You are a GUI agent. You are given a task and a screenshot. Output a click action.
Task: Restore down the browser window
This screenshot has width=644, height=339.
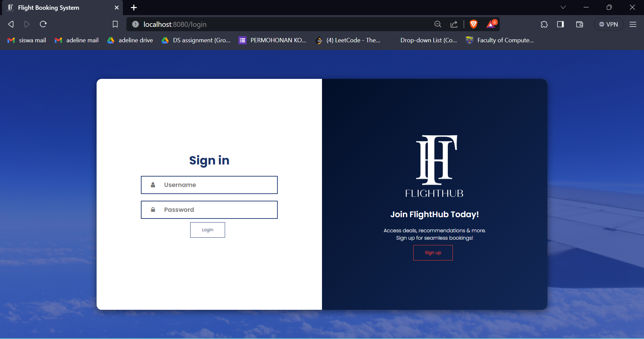pyautogui.click(x=609, y=7)
